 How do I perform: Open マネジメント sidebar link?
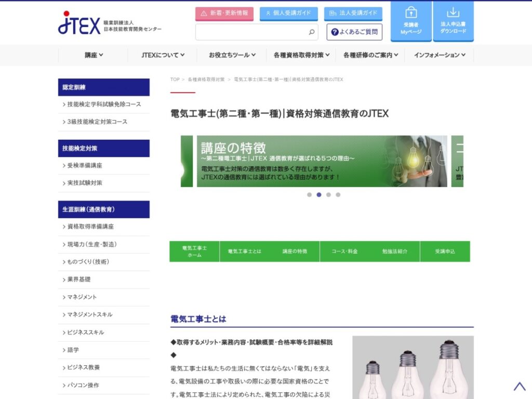[104, 297]
